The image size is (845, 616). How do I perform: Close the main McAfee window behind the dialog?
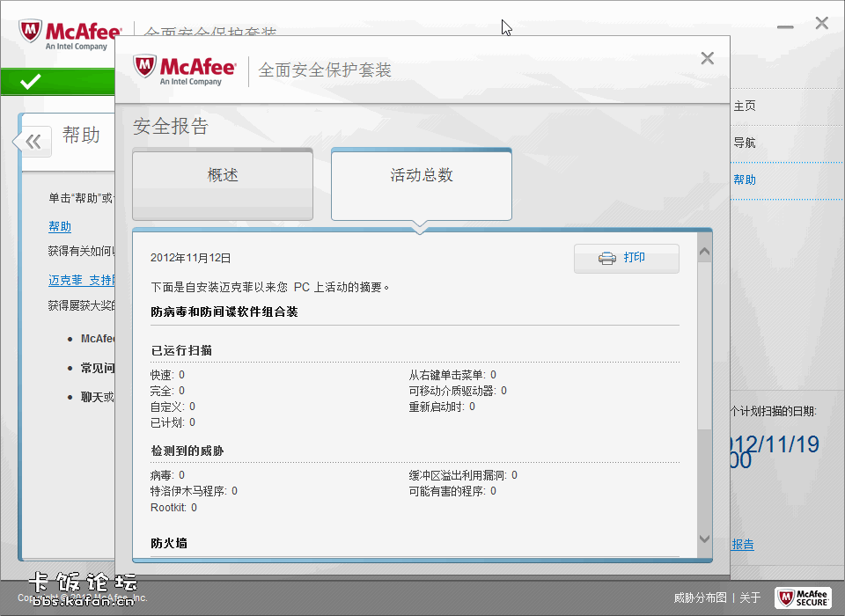(x=821, y=24)
